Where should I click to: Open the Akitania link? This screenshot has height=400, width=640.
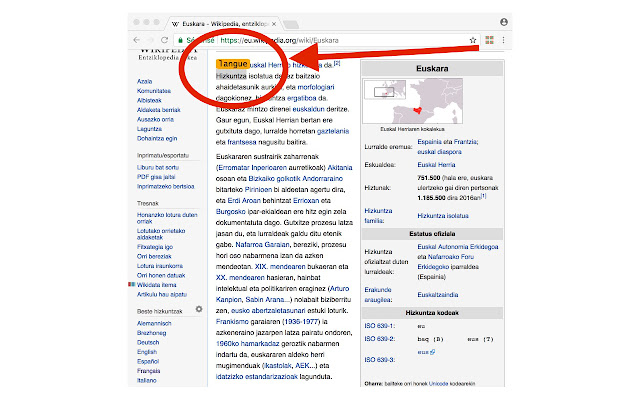340,167
